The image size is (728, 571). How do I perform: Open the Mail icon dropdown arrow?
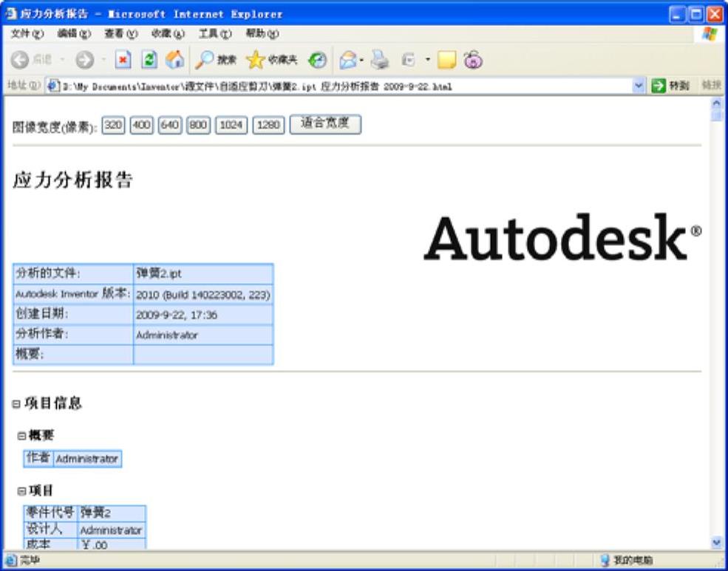click(361, 60)
